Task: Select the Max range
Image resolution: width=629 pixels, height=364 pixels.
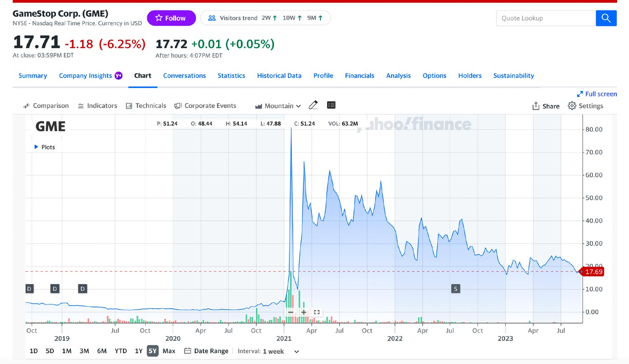Action: (x=169, y=351)
